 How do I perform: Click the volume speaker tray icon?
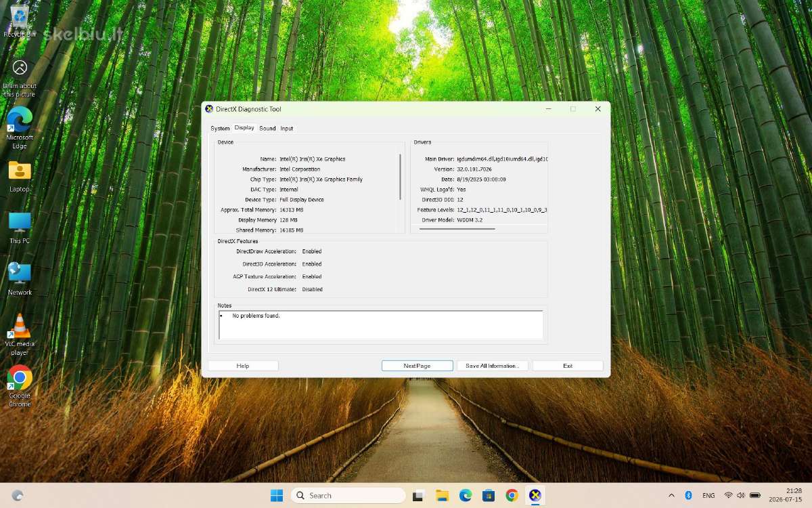pos(741,495)
